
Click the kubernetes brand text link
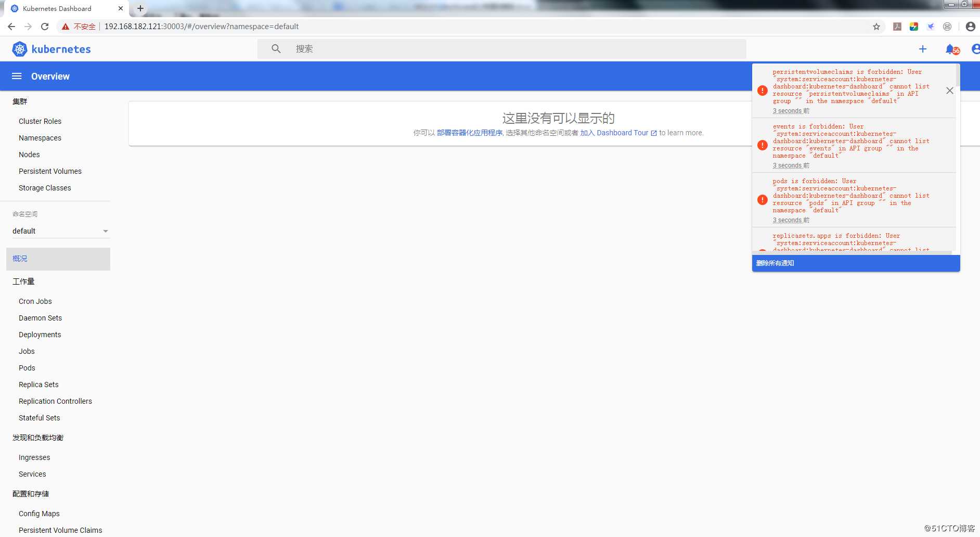pos(61,49)
